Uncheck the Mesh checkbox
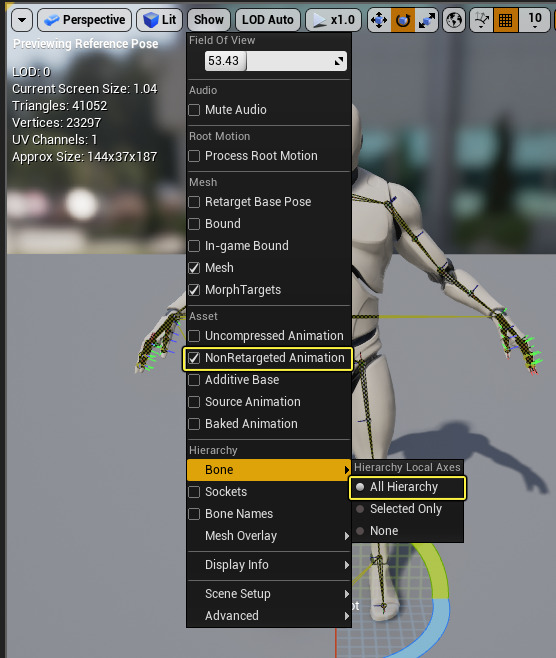 click(x=194, y=268)
